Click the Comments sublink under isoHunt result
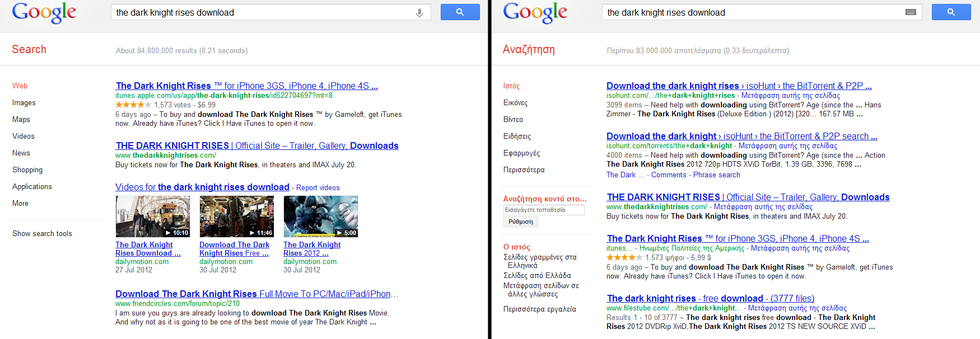Image resolution: width=980 pixels, height=339 pixels. (x=669, y=175)
